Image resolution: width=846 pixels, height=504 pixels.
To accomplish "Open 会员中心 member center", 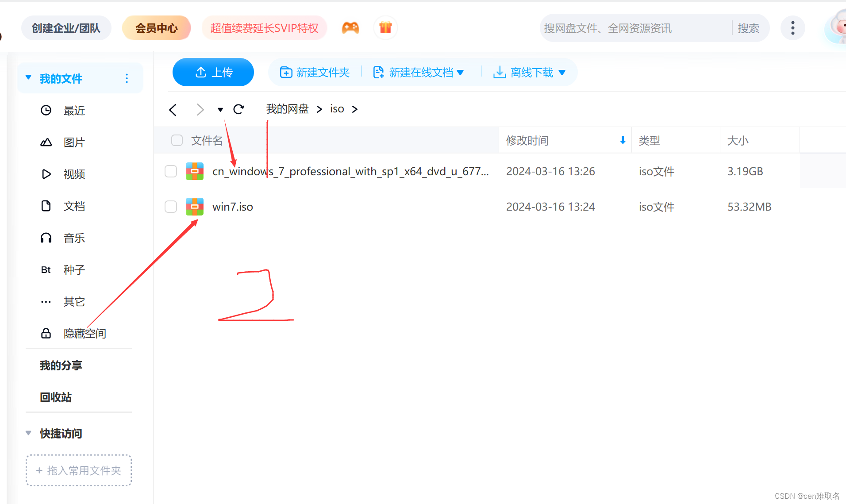I will [x=157, y=28].
